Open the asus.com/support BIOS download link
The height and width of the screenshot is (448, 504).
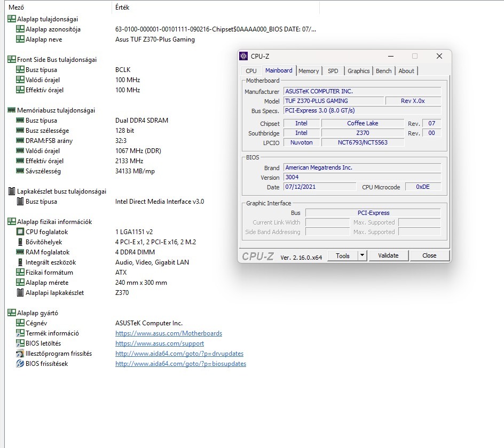(x=160, y=343)
